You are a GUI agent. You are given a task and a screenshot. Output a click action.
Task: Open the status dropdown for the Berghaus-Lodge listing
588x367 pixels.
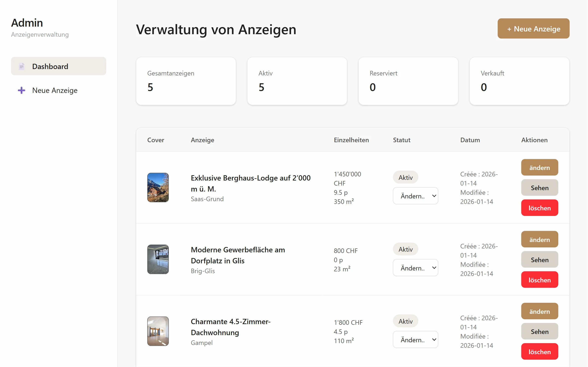point(415,196)
